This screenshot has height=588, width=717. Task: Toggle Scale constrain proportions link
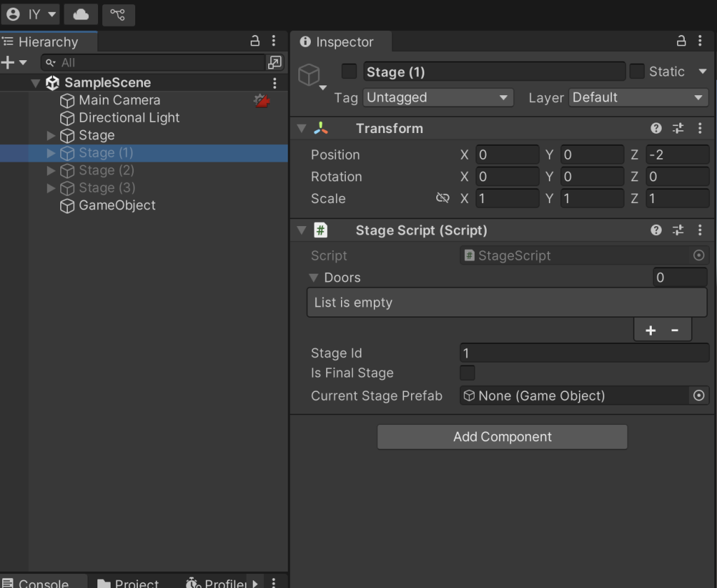(x=443, y=198)
